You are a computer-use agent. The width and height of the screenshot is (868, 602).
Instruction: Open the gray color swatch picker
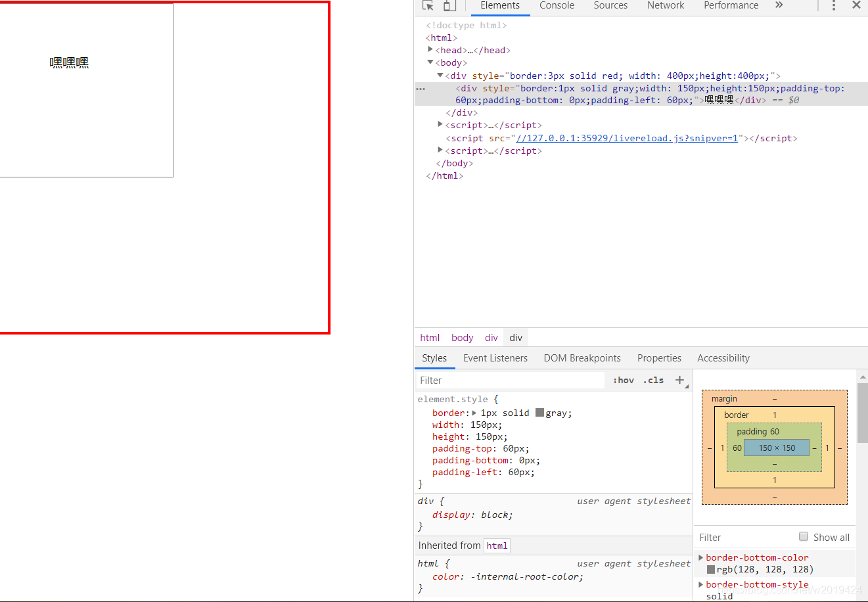pyautogui.click(x=539, y=413)
